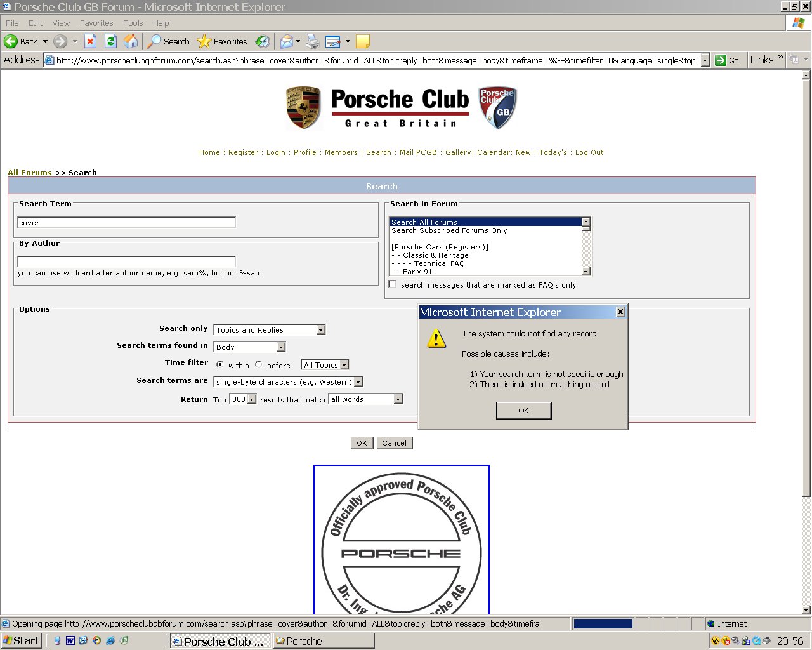Open the Help menu
This screenshot has width=812, height=650.
pos(161,23)
